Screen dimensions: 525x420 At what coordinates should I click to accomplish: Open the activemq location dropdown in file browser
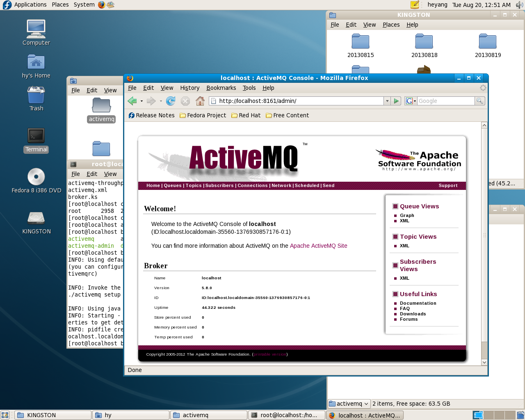[349, 404]
